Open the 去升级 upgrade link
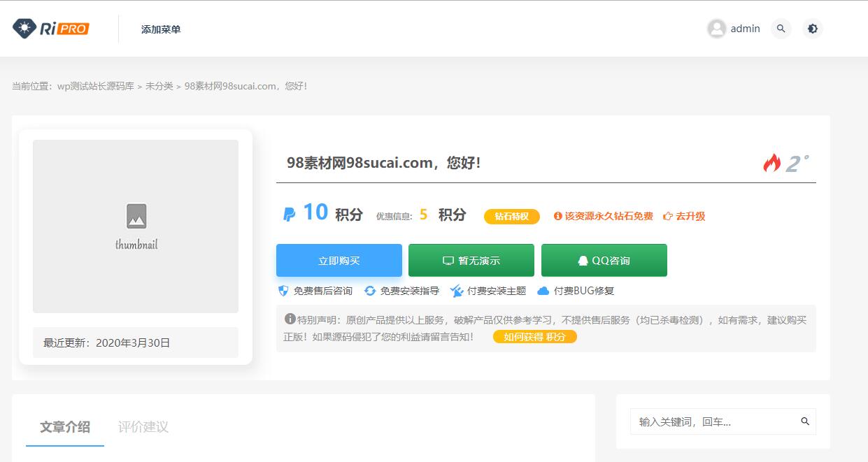Screen dimensions: 868x462 pos(691,216)
